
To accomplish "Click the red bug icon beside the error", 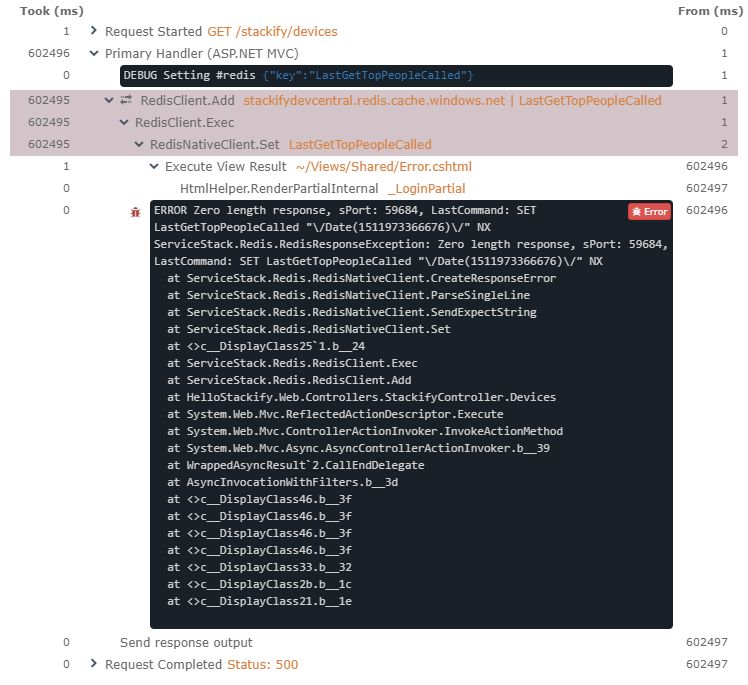I will [135, 212].
